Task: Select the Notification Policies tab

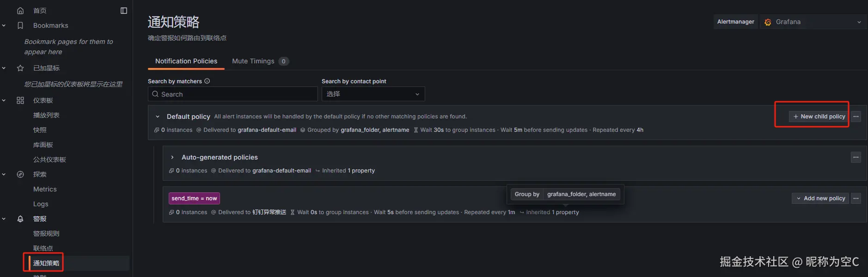Action: pyautogui.click(x=186, y=61)
